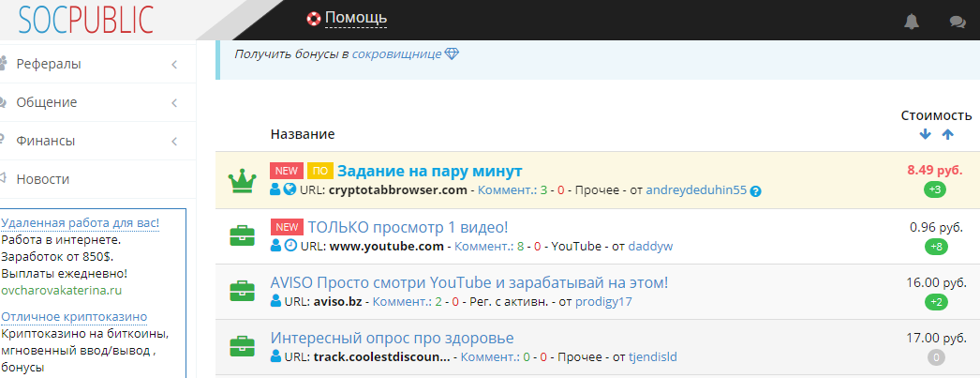Open profile of tjendisld
Image resolution: width=980 pixels, height=378 pixels.
(652, 357)
